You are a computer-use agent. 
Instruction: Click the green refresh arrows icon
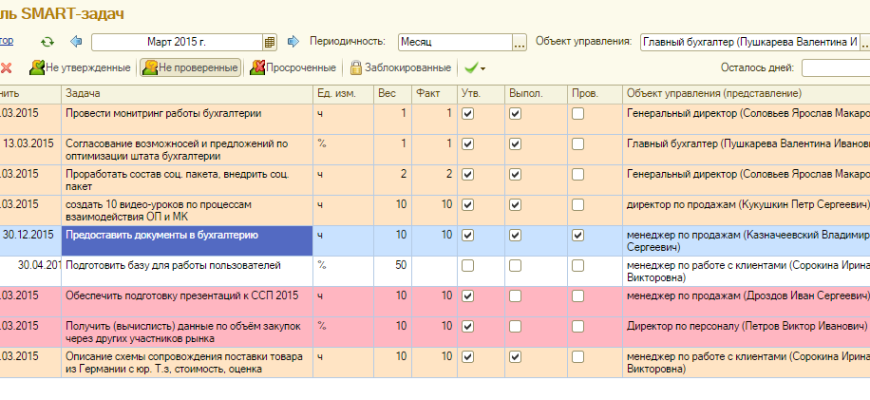47,42
